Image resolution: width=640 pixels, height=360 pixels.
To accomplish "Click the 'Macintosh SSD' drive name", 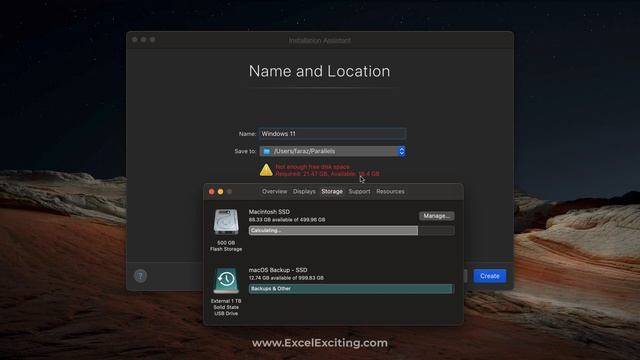I will click(x=269, y=212).
